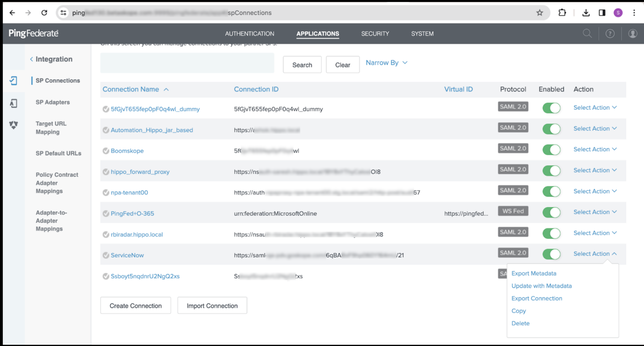Select the SP Connections sidebar icon

pos(13,81)
